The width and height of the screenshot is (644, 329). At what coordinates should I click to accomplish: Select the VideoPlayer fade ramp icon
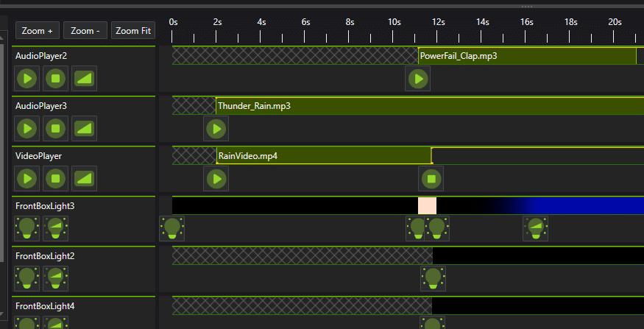click(85, 178)
